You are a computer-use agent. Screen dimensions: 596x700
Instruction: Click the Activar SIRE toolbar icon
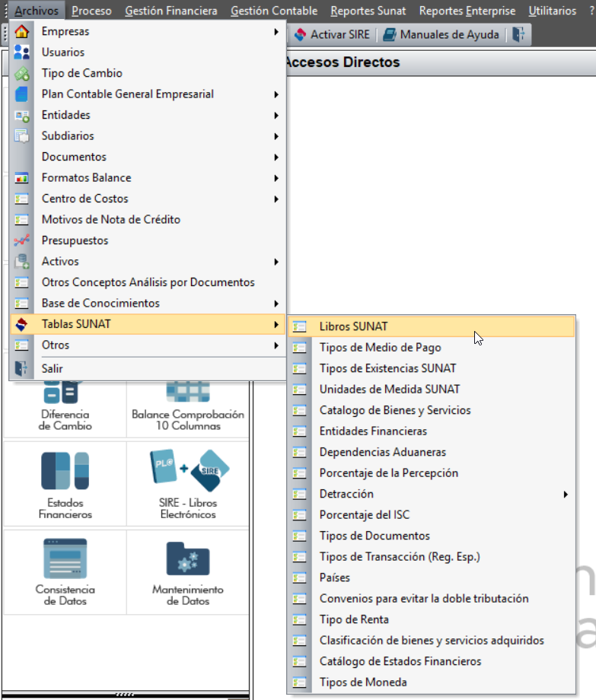coord(301,34)
